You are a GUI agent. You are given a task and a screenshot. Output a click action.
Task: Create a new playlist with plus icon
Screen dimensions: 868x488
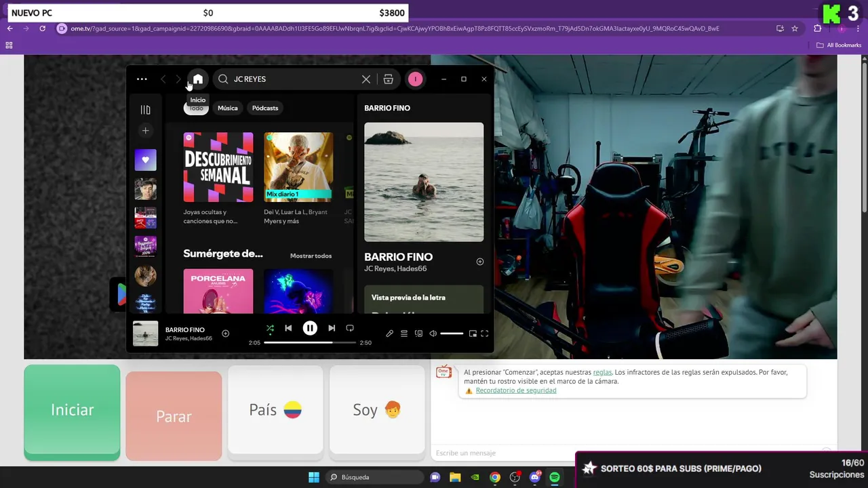[x=145, y=131]
